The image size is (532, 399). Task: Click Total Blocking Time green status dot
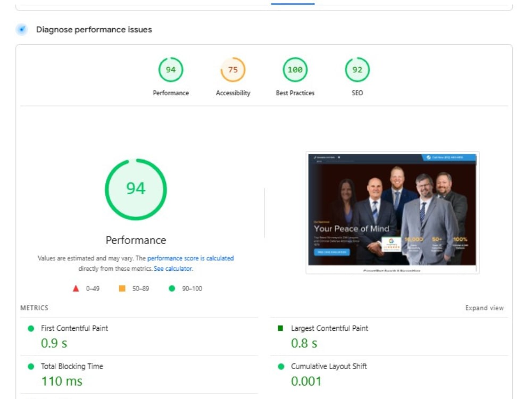(x=31, y=367)
